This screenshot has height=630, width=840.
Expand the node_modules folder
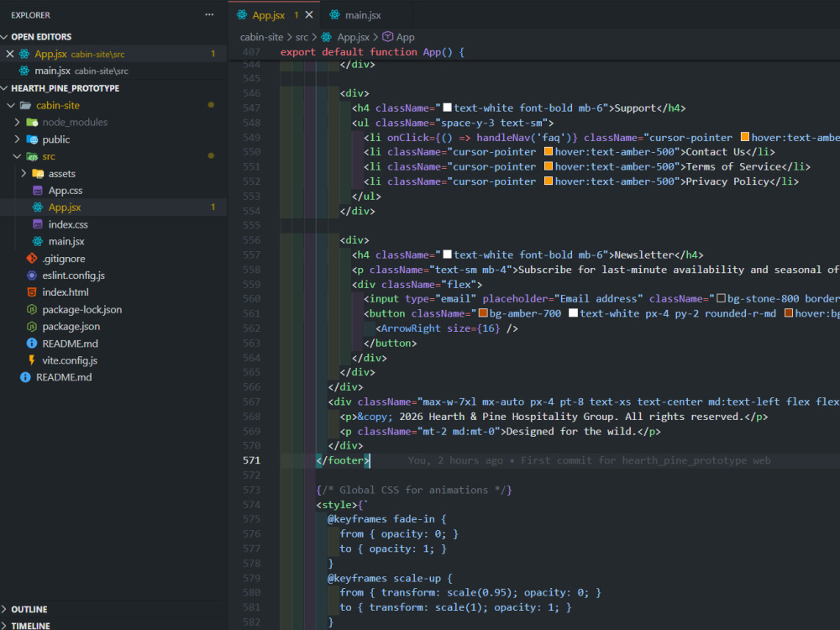pyautogui.click(x=17, y=122)
